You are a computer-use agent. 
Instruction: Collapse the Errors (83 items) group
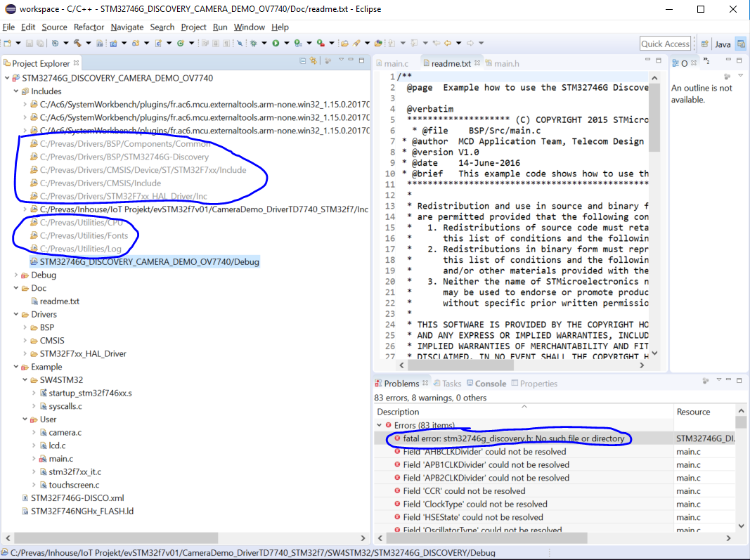click(x=380, y=425)
